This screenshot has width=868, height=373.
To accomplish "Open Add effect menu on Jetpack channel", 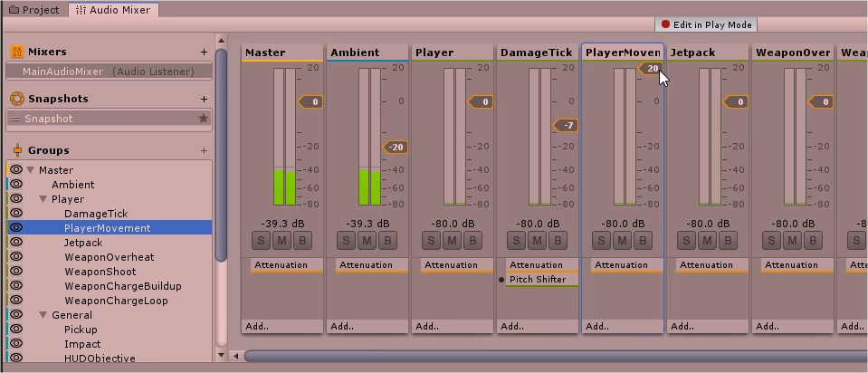I will coord(708,327).
